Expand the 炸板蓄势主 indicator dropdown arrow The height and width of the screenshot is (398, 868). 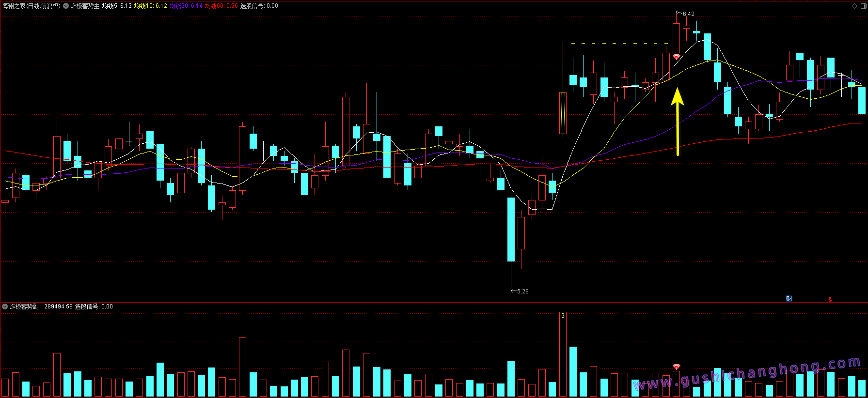coord(66,6)
